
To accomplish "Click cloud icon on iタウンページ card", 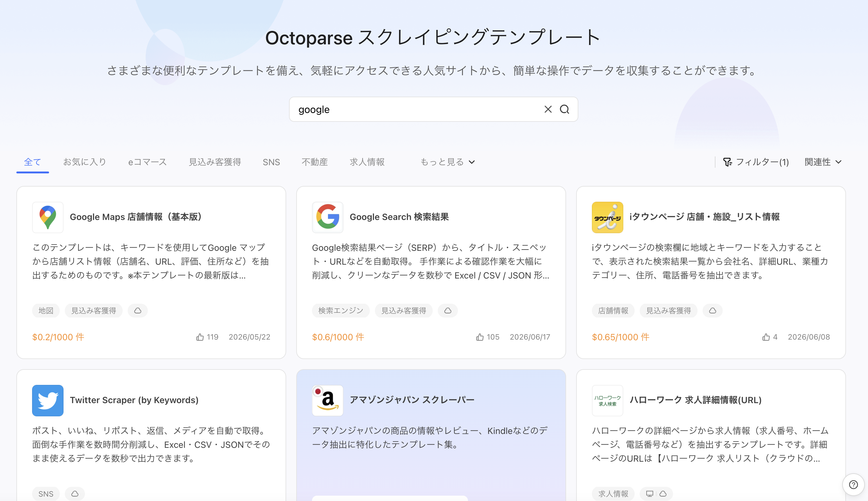I will pyautogui.click(x=713, y=310).
